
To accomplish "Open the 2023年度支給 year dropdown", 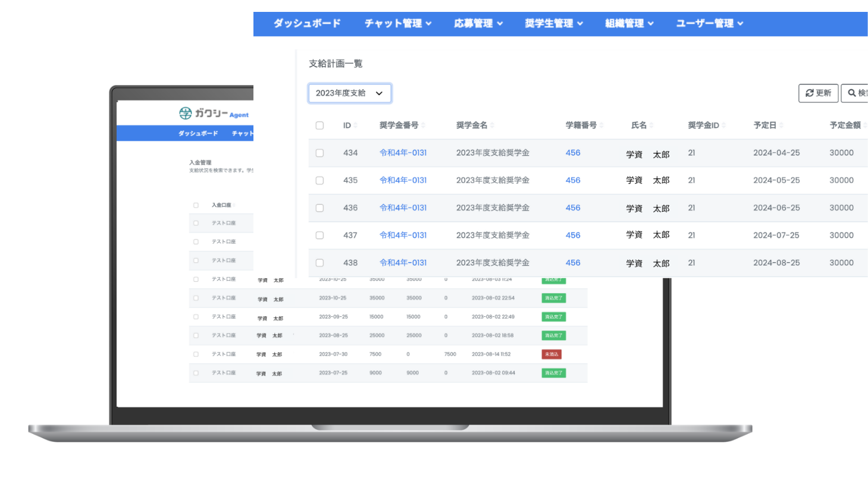I will click(349, 93).
